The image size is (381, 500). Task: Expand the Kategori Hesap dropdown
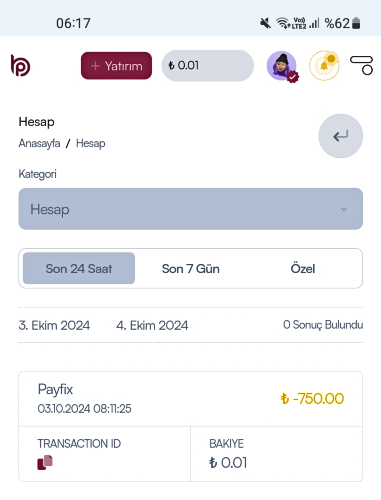pyautogui.click(x=190, y=209)
